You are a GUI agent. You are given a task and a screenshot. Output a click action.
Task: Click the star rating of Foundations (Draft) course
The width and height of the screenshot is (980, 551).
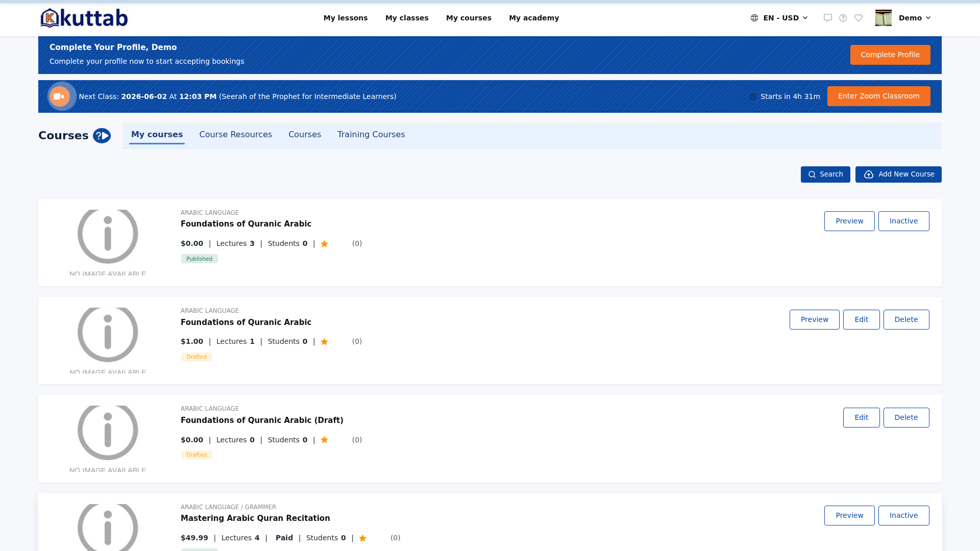[x=324, y=440]
